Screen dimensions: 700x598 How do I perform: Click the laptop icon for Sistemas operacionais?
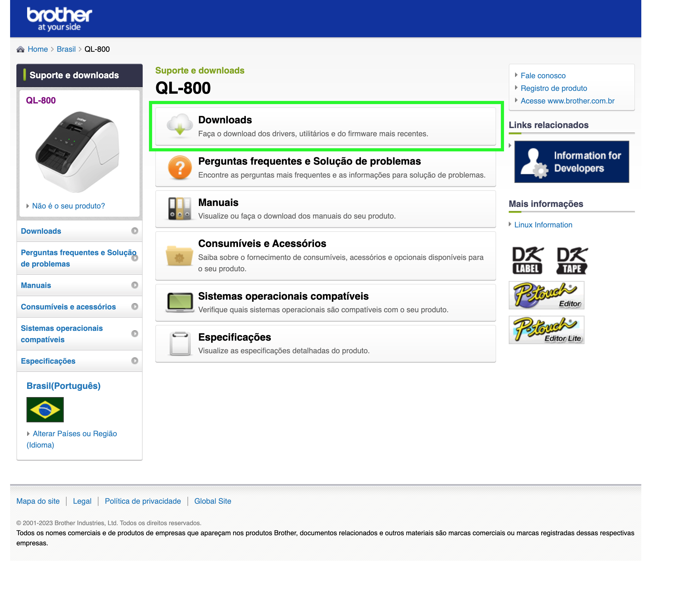[180, 302]
